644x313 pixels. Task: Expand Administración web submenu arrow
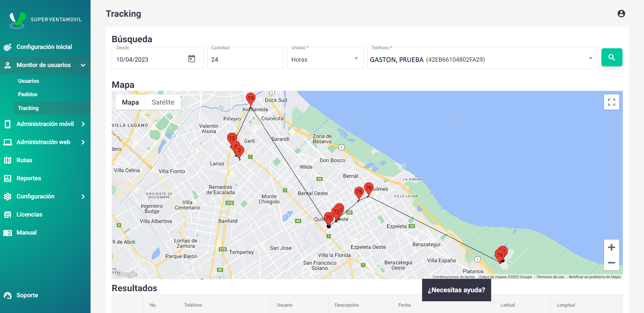click(83, 142)
